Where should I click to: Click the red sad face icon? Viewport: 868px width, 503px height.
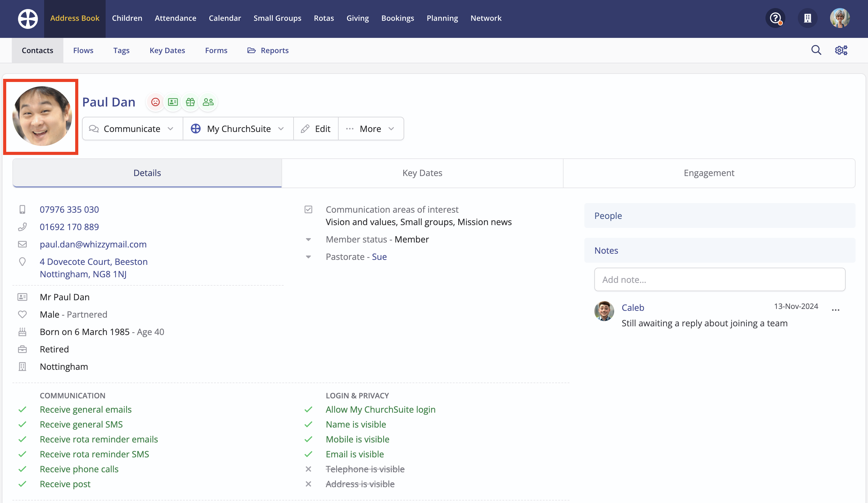155,102
